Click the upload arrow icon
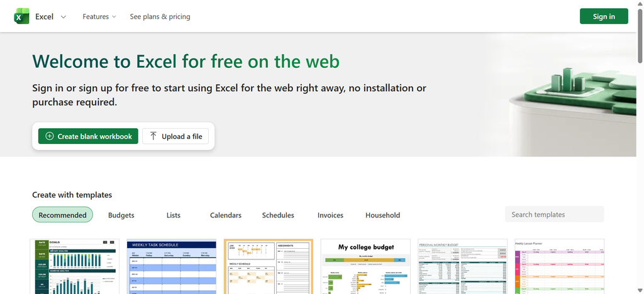This screenshot has width=644, height=294. pyautogui.click(x=153, y=136)
